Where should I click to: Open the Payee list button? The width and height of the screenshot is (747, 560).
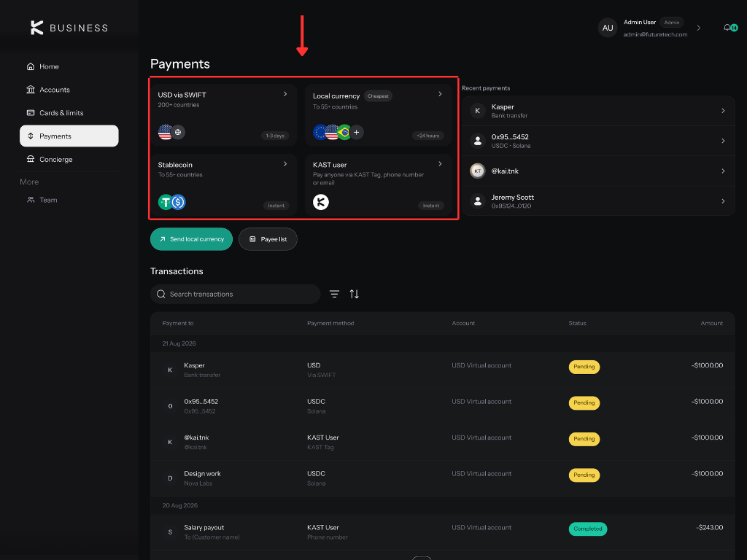(x=268, y=239)
